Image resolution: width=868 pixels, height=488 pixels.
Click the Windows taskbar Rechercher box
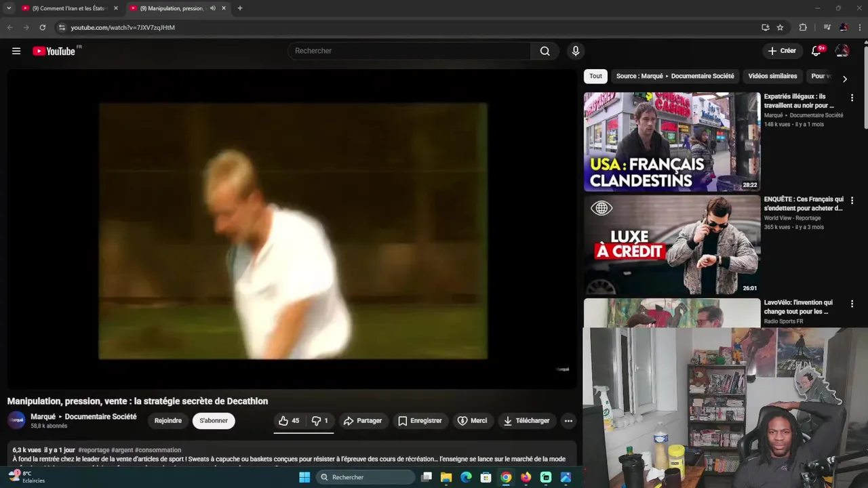366,477
